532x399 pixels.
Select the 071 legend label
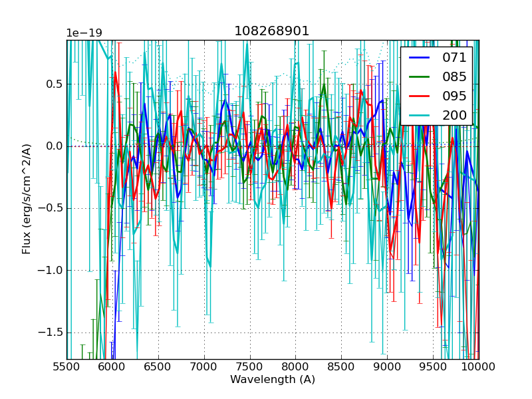click(454, 57)
